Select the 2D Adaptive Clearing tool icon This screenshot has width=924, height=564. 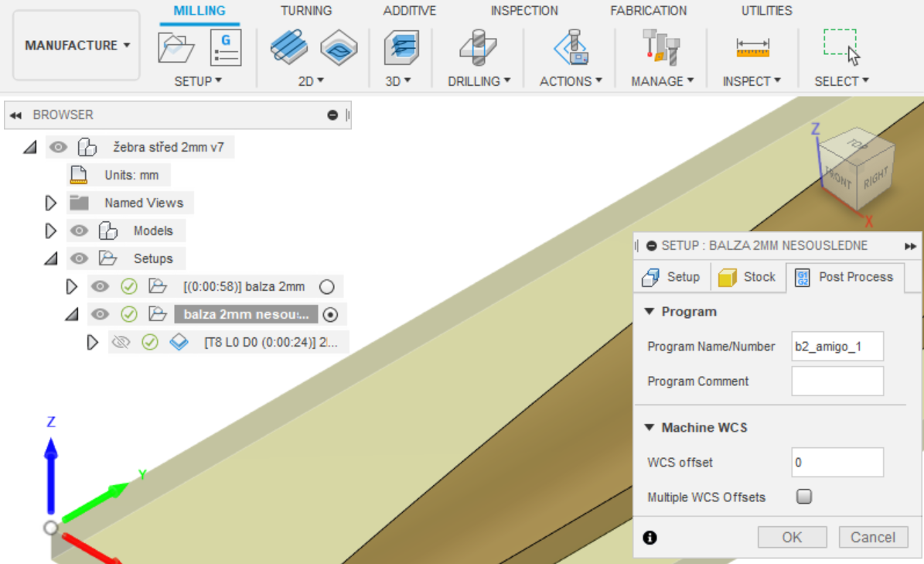click(288, 48)
